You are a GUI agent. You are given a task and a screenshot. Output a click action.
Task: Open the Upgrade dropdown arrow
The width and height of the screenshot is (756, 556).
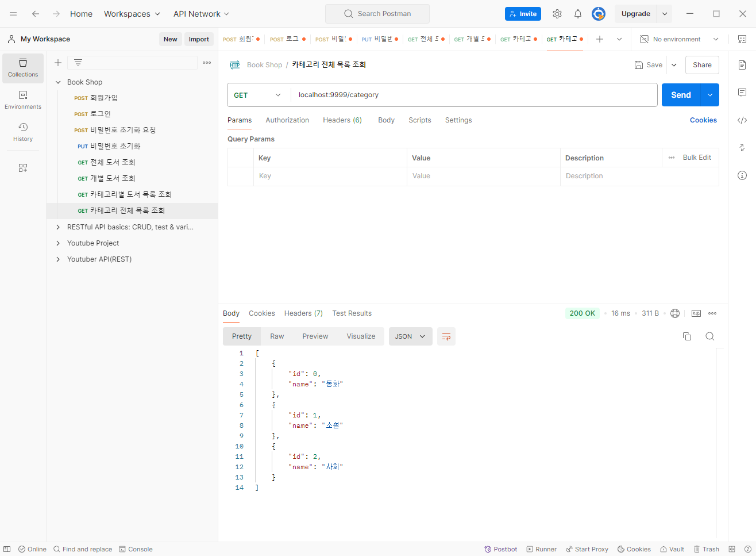665,14
